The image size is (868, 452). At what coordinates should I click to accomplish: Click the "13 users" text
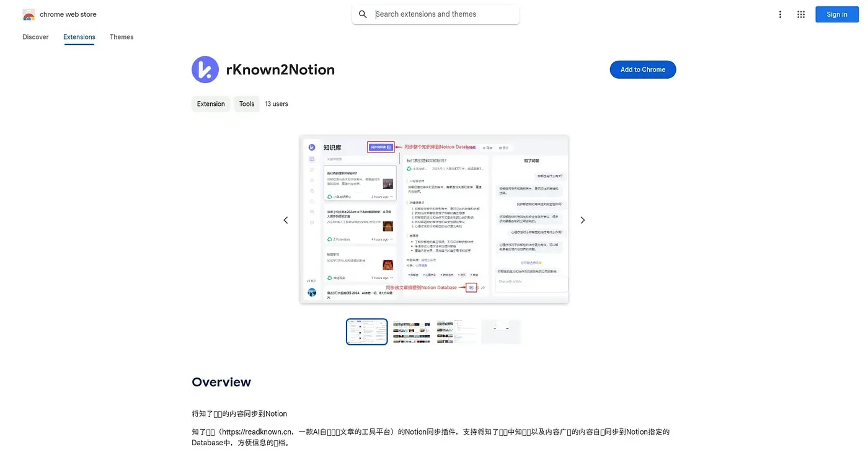[277, 104]
